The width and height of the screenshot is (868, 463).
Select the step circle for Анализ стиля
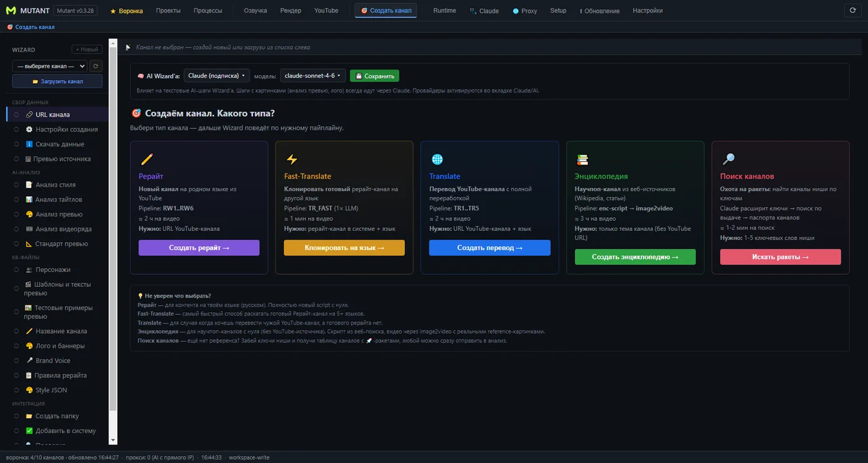pos(17,185)
